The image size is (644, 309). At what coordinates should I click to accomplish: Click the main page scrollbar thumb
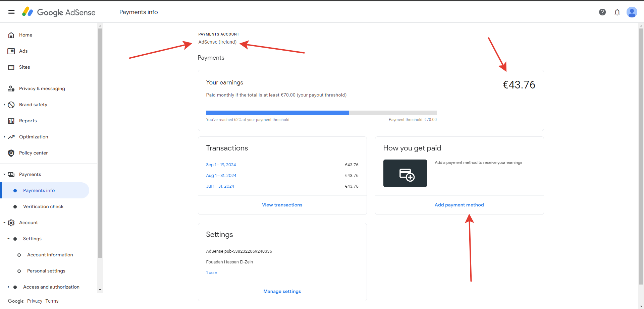[641, 156]
